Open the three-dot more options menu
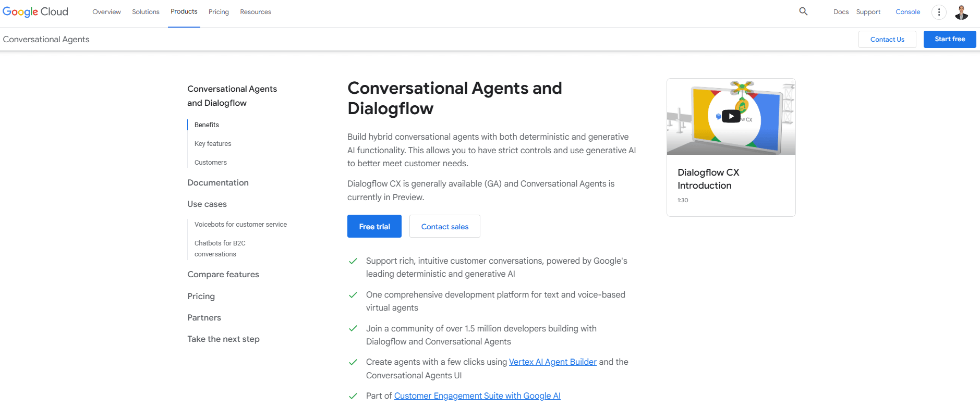Screen dimensions: 980x407 click(939, 12)
